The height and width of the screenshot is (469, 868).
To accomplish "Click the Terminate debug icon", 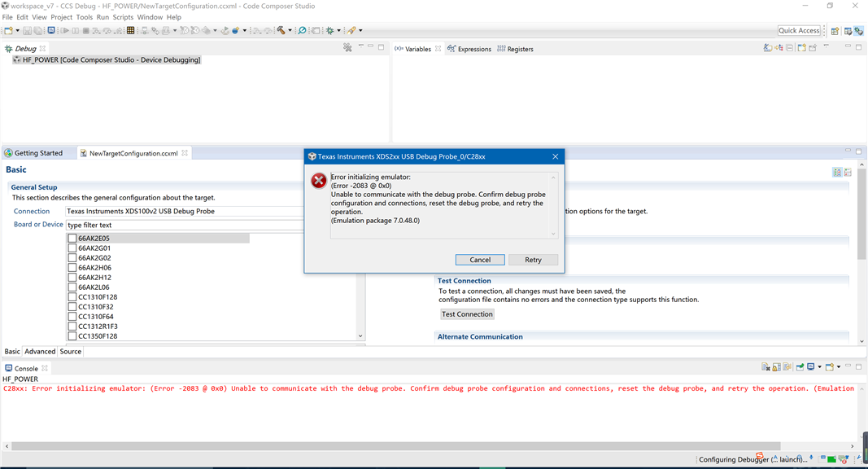I will [x=85, y=30].
